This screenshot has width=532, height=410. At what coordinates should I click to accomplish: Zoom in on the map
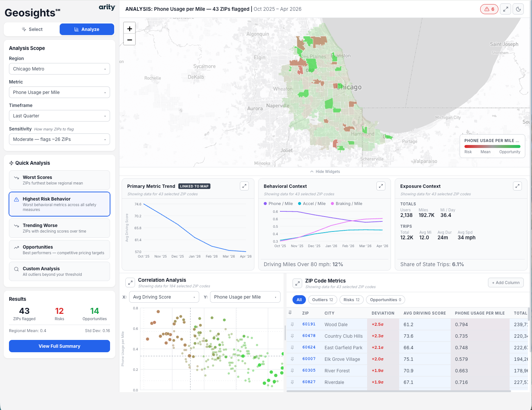point(129,28)
